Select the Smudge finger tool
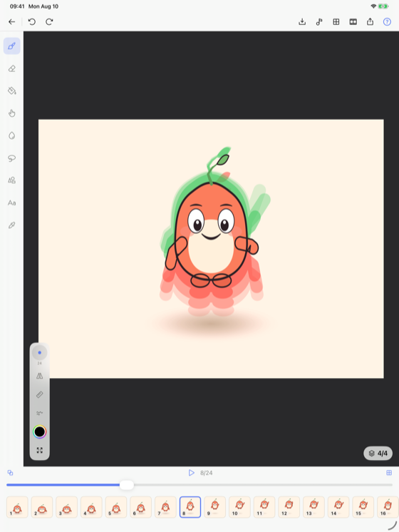399x532 pixels. (x=12, y=113)
